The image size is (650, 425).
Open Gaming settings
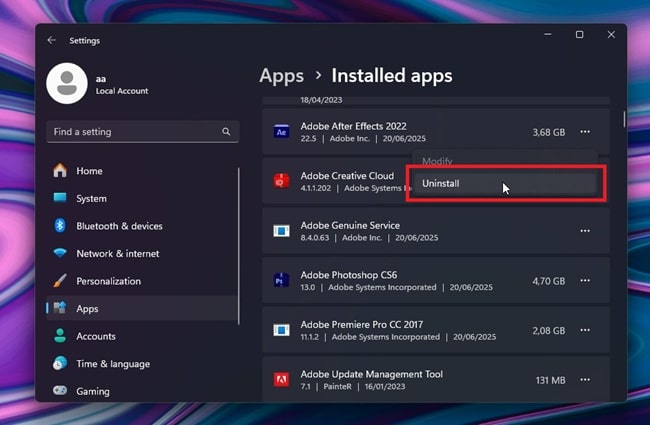142,391
